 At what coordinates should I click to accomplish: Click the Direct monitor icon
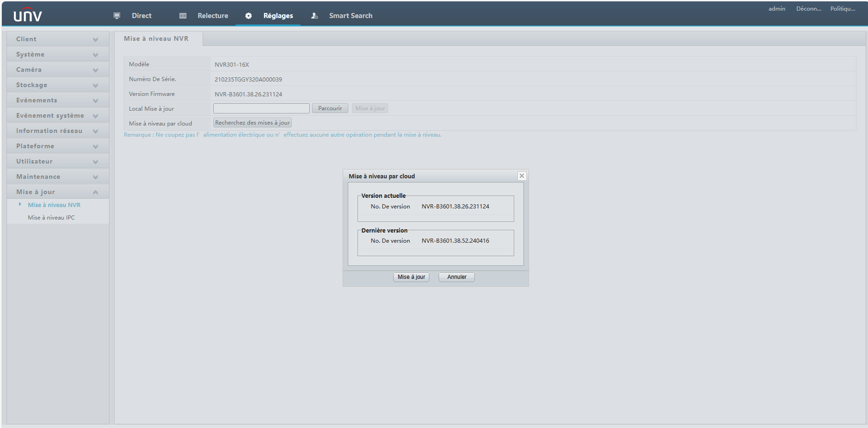(x=117, y=16)
